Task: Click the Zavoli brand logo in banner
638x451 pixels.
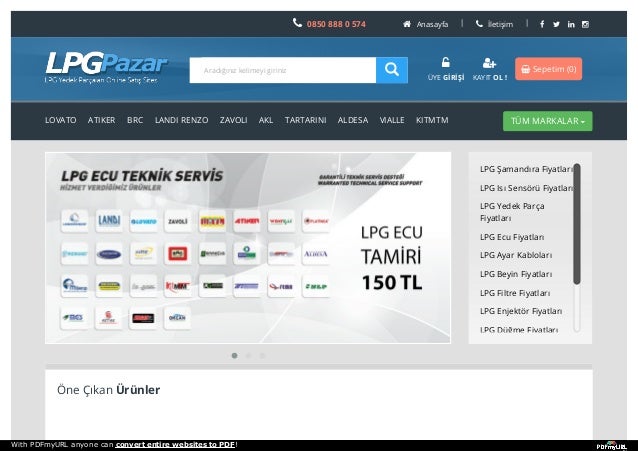Action: (x=178, y=221)
